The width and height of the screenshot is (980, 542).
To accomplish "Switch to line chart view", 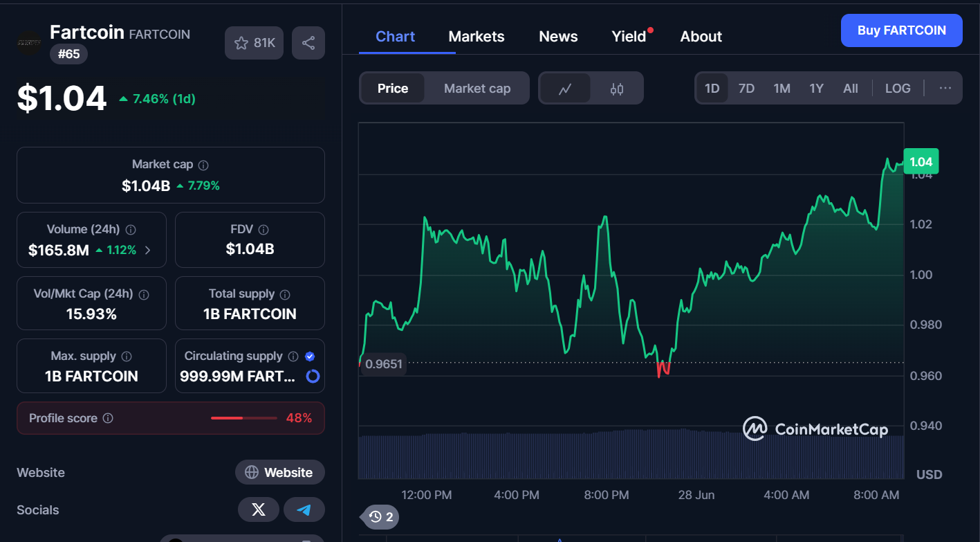I will click(565, 89).
